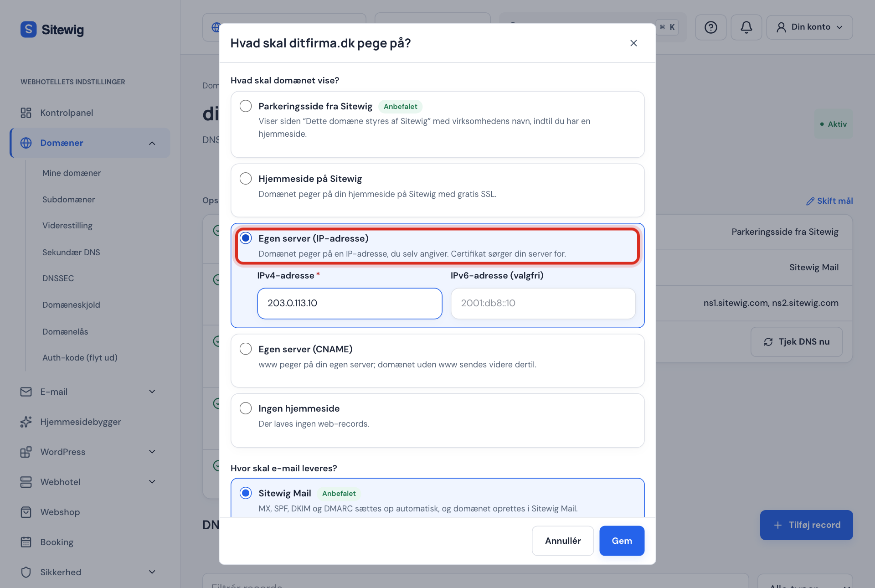This screenshot has width=875, height=588.
Task: Click the Sikkerhed shield icon
Action: tap(26, 572)
